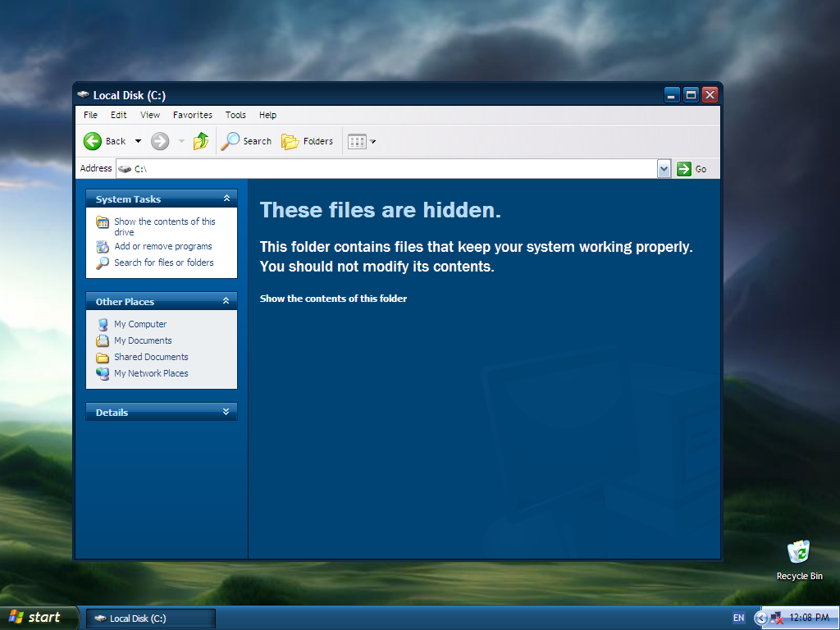Click Local Disk (C:) taskbar button
The width and height of the screenshot is (840, 630).
click(151, 619)
